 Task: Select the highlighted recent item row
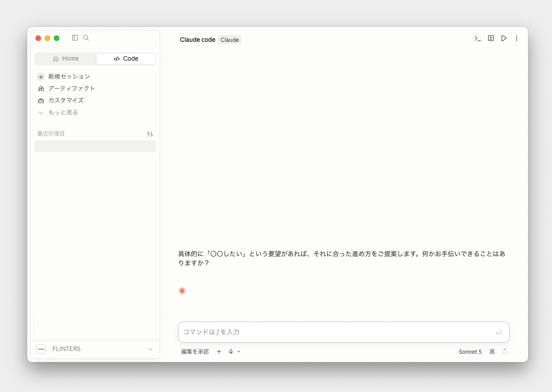point(95,146)
